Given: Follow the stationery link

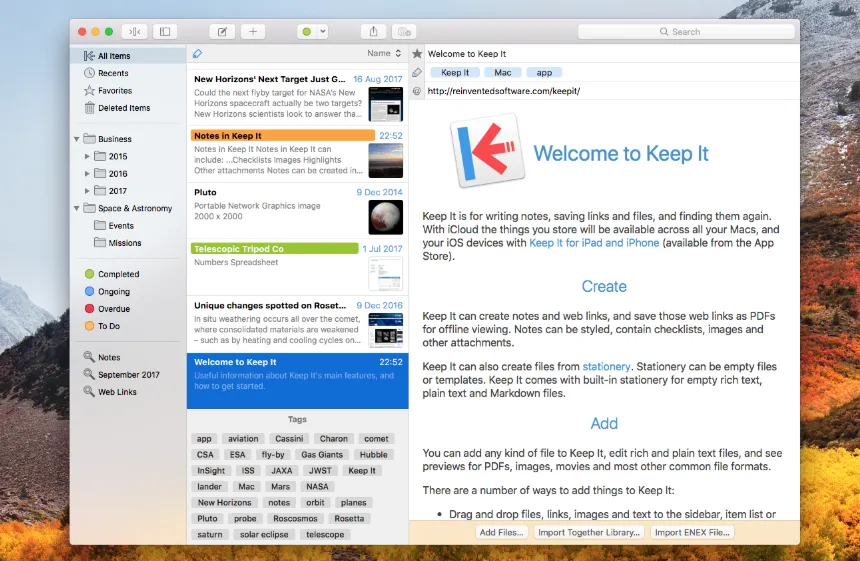Looking at the screenshot, I should click(x=606, y=366).
